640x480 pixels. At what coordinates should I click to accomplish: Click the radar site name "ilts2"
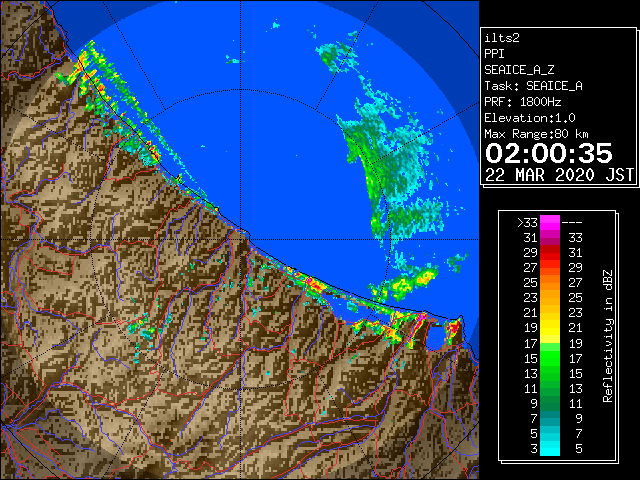pos(502,38)
